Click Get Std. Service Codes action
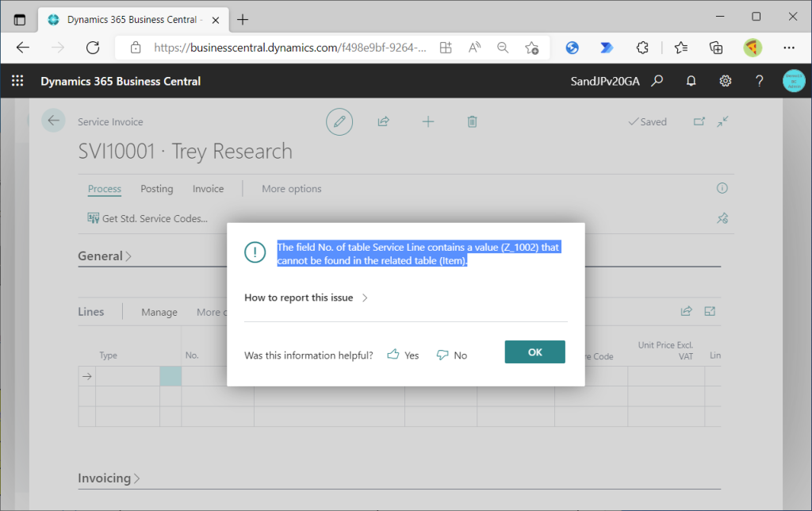This screenshot has width=812, height=511. point(147,218)
